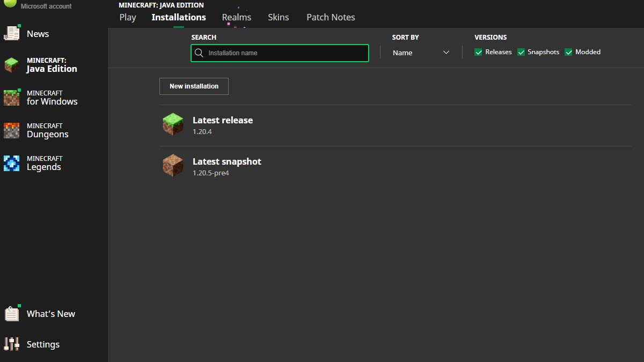Click the New installation button
This screenshot has width=644, height=362.
(x=194, y=86)
